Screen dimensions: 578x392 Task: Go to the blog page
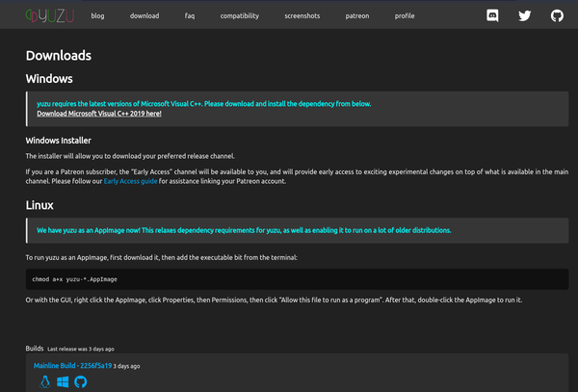point(98,16)
